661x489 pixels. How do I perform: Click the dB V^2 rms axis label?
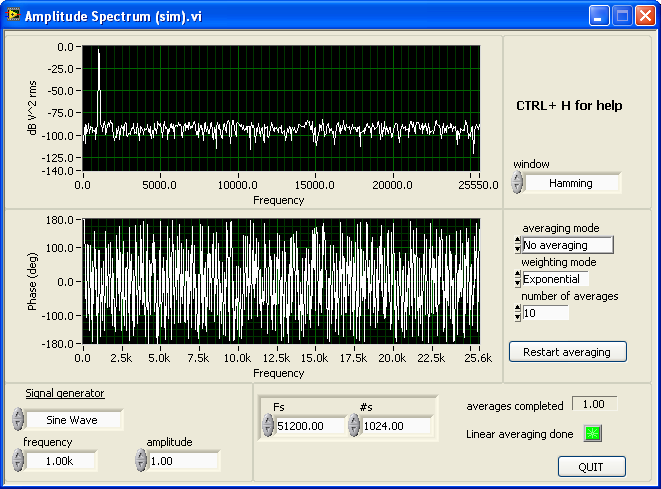(32, 107)
